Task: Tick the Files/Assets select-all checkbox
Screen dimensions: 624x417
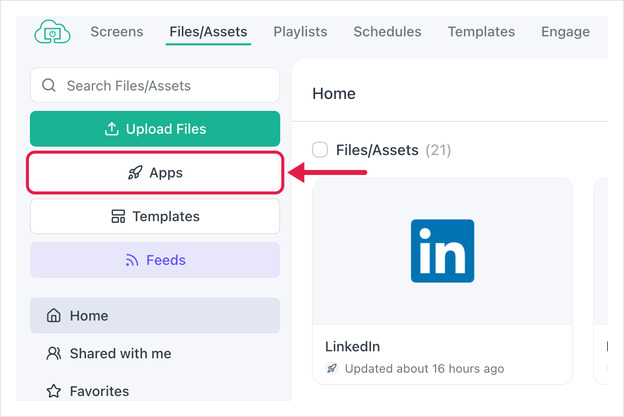Action: coord(320,150)
